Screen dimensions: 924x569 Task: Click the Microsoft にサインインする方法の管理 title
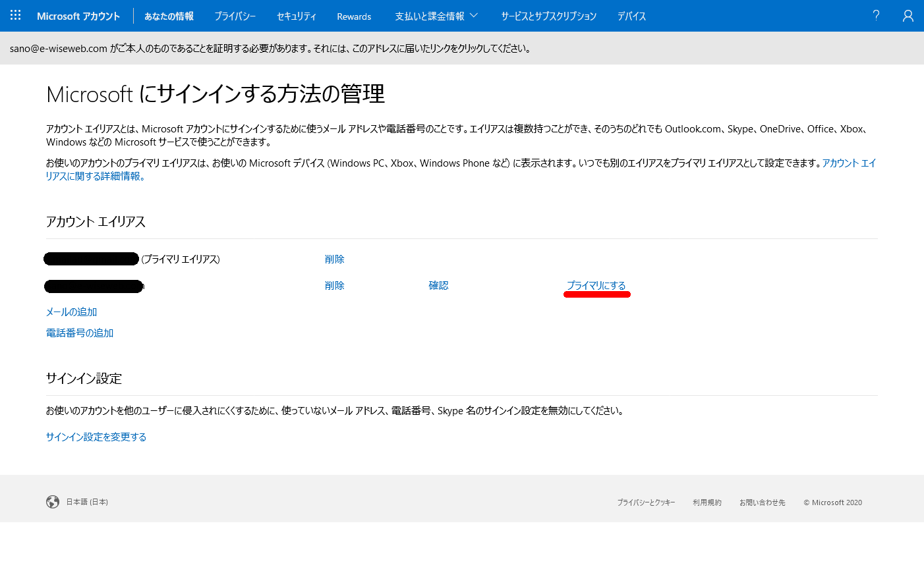click(x=216, y=94)
